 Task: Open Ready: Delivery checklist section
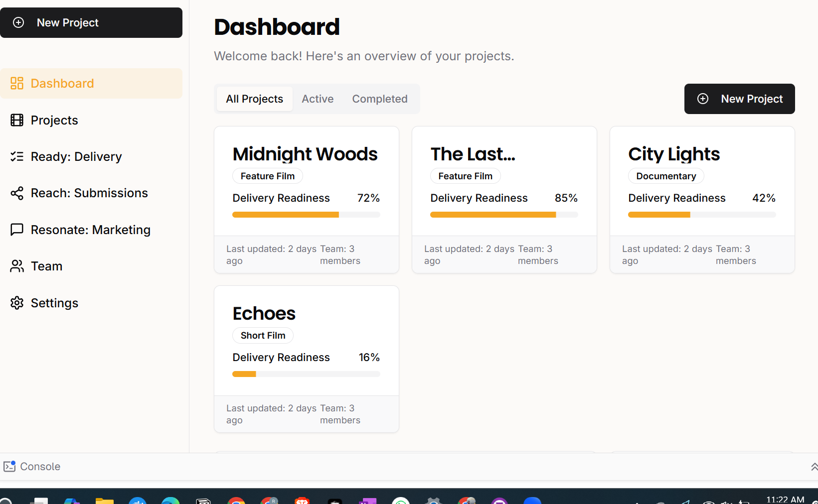pos(76,156)
